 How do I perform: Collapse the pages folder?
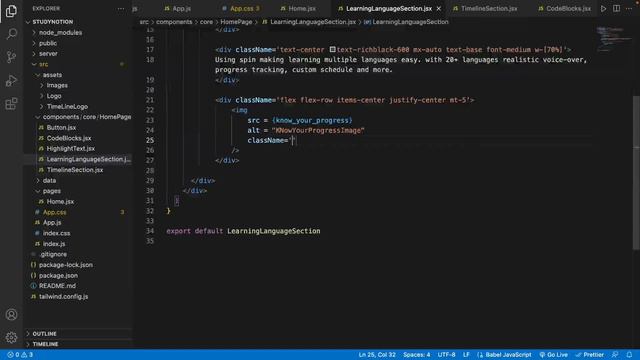[x=52, y=191]
